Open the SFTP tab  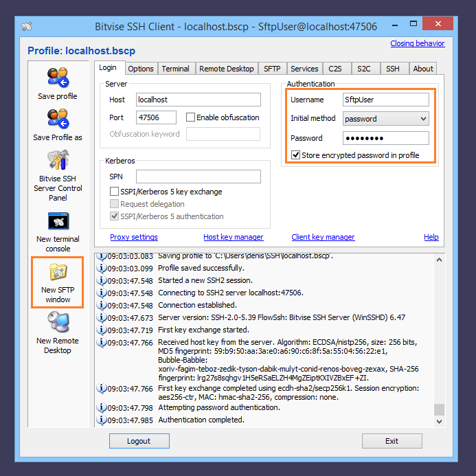pos(272,69)
